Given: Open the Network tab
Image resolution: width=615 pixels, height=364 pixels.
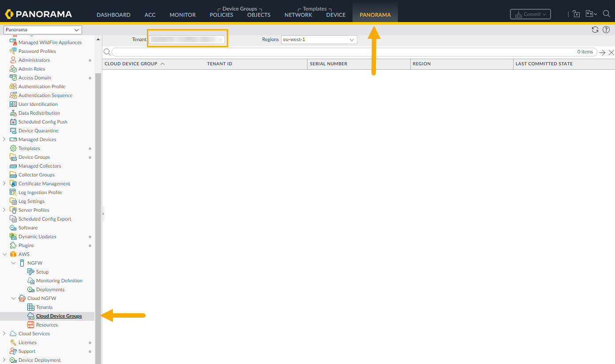Looking at the screenshot, I should pyautogui.click(x=298, y=15).
